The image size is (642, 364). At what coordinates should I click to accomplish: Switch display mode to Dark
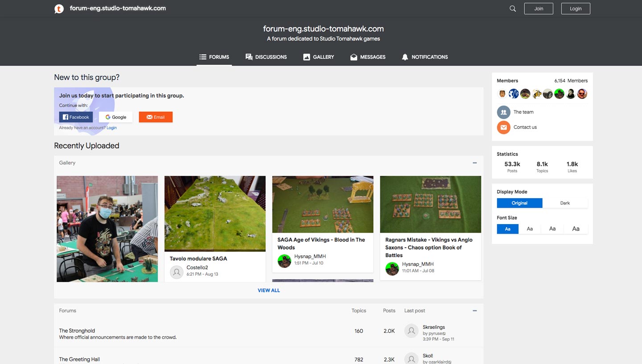click(565, 203)
